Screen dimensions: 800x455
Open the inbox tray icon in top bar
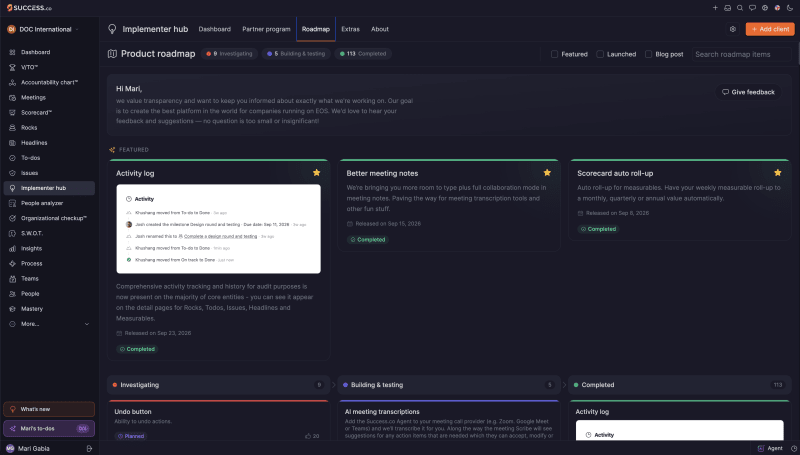coord(728,8)
